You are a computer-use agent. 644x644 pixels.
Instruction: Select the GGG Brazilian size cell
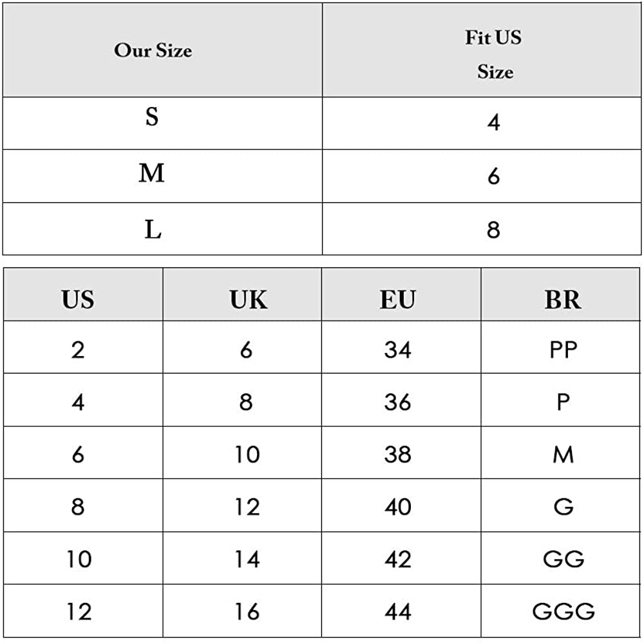[x=563, y=611]
